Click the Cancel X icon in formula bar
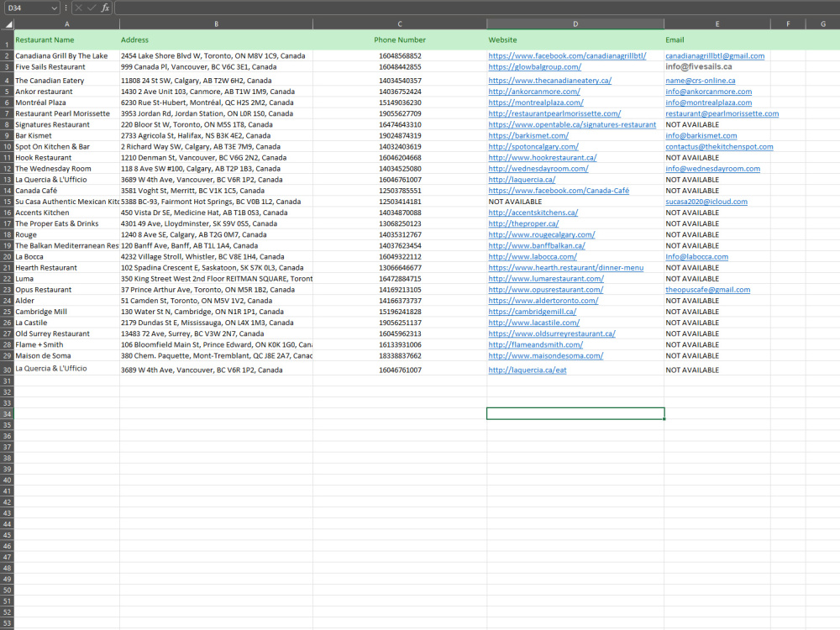Viewport: 840px width, 630px height. coord(79,8)
